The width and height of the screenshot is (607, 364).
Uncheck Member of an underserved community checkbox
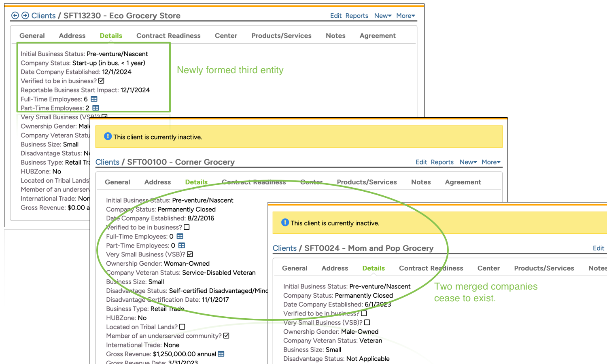click(226, 336)
